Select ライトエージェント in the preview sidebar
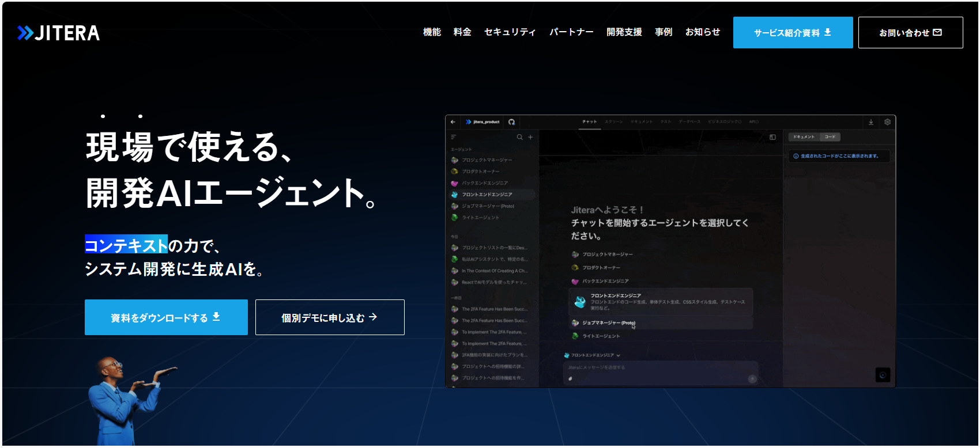 point(492,218)
